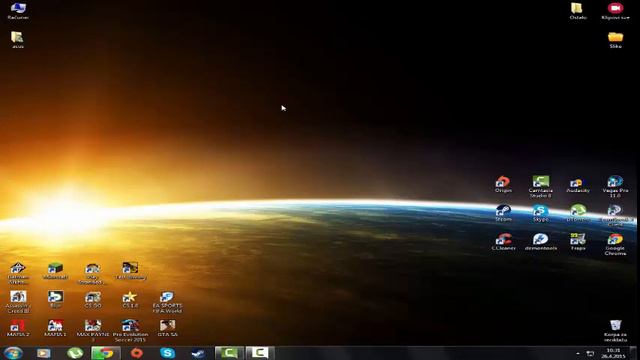This screenshot has height=360, width=640.
Task: Switch to green Camtasia taskbar window
Action: [229, 353]
